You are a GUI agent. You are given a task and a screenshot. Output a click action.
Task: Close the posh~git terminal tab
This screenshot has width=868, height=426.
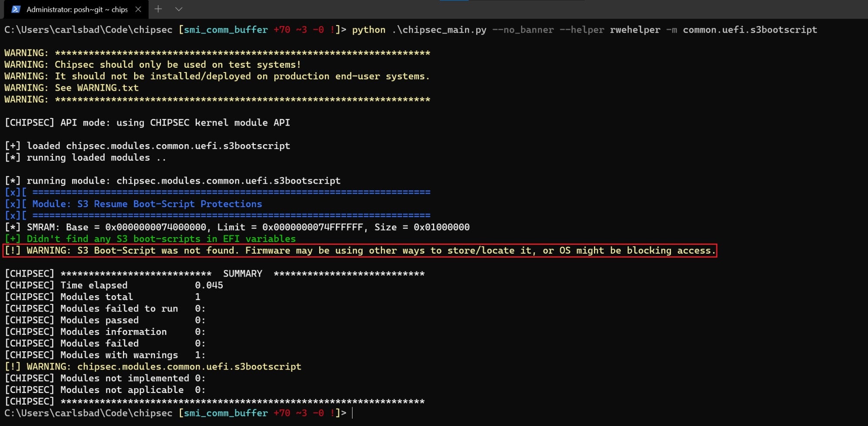pos(138,9)
